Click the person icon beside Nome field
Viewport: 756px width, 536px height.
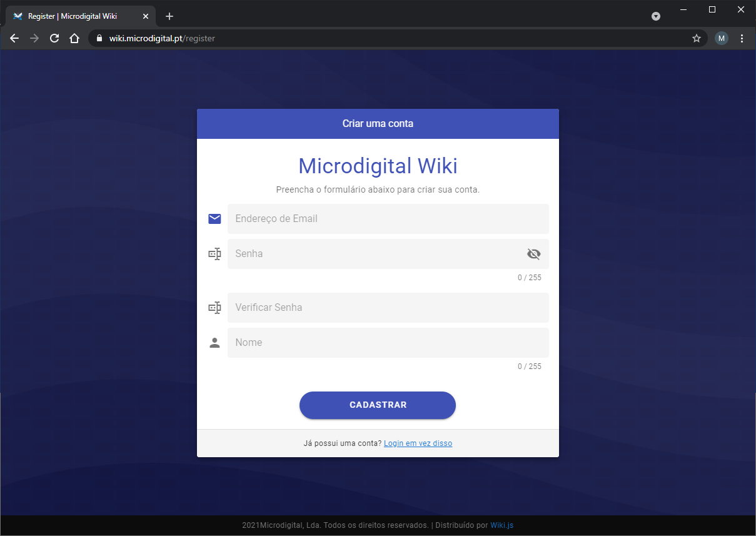[214, 343]
